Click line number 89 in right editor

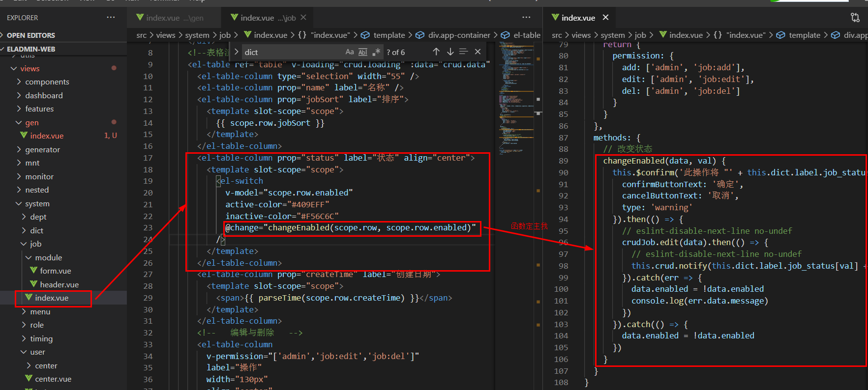coord(563,161)
